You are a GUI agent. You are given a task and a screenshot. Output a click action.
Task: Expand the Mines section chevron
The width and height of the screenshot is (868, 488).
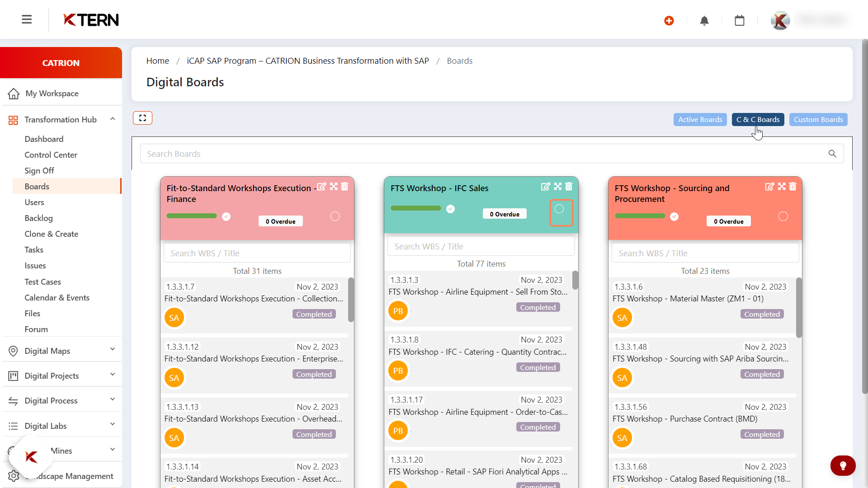pyautogui.click(x=113, y=449)
